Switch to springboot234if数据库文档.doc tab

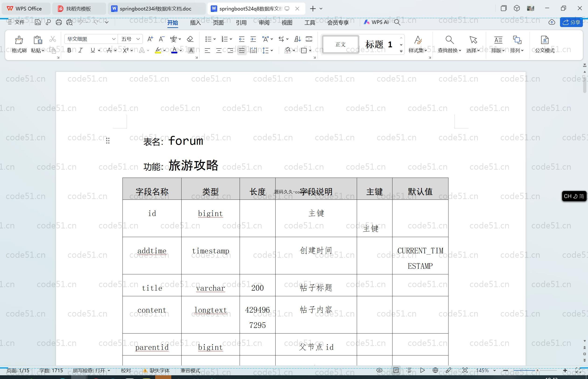156,9
